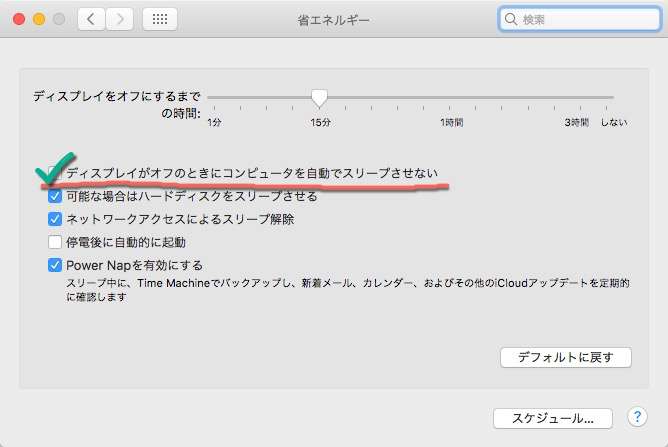Click the 省エネルギー window title
Viewport: 668px width, 447px height.
(334, 20)
